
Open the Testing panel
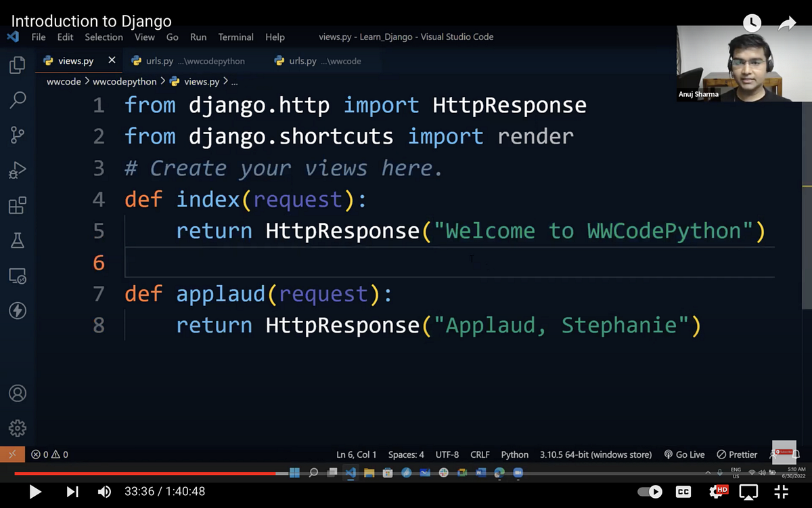pyautogui.click(x=18, y=240)
